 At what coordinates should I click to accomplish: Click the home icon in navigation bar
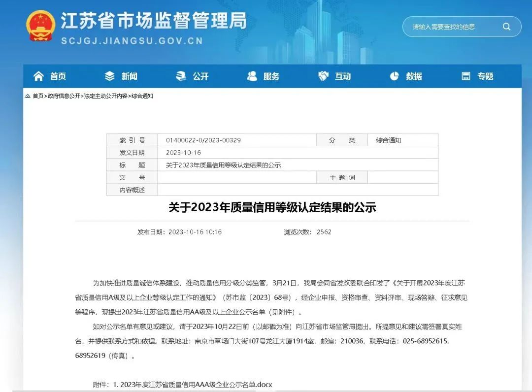click(x=38, y=76)
